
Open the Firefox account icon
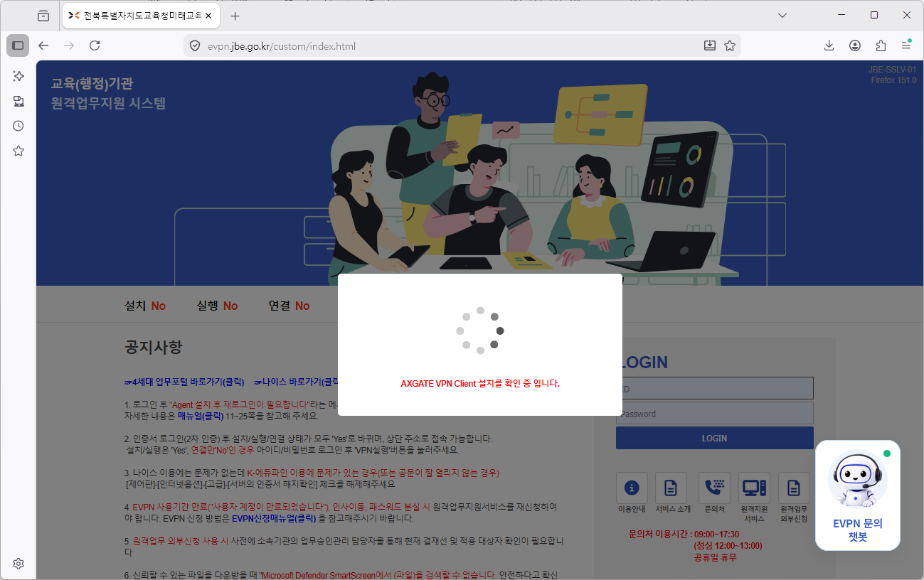(x=854, y=45)
